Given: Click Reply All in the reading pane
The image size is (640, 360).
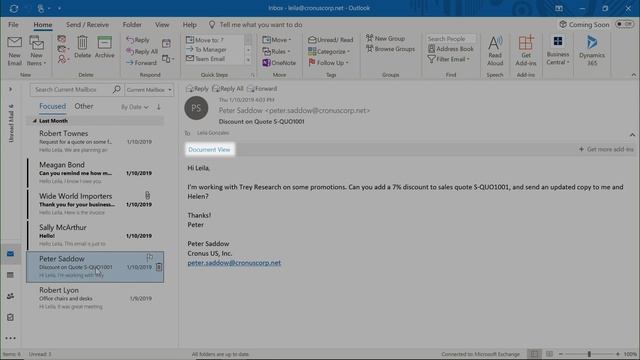Looking at the screenshot, I should click(228, 89).
